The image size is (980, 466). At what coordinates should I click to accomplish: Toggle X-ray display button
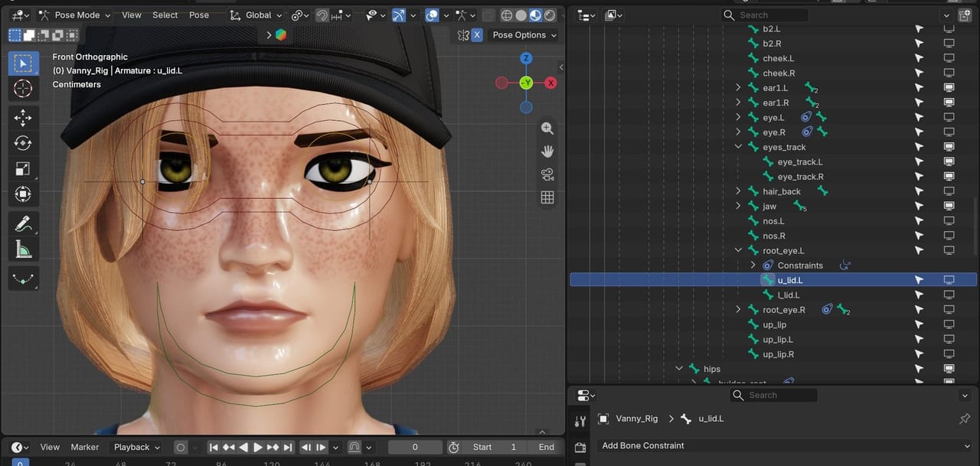(x=487, y=15)
